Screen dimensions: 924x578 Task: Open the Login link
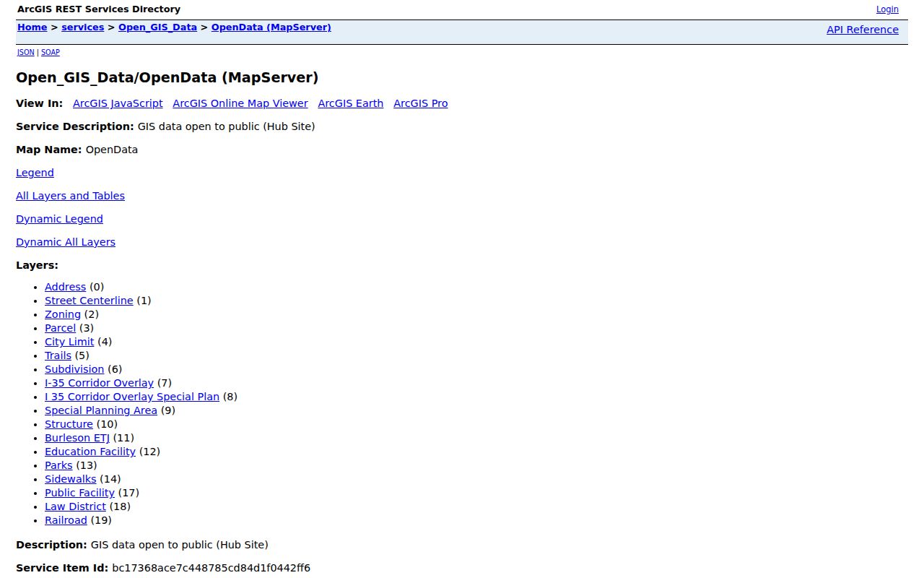pyautogui.click(x=887, y=9)
